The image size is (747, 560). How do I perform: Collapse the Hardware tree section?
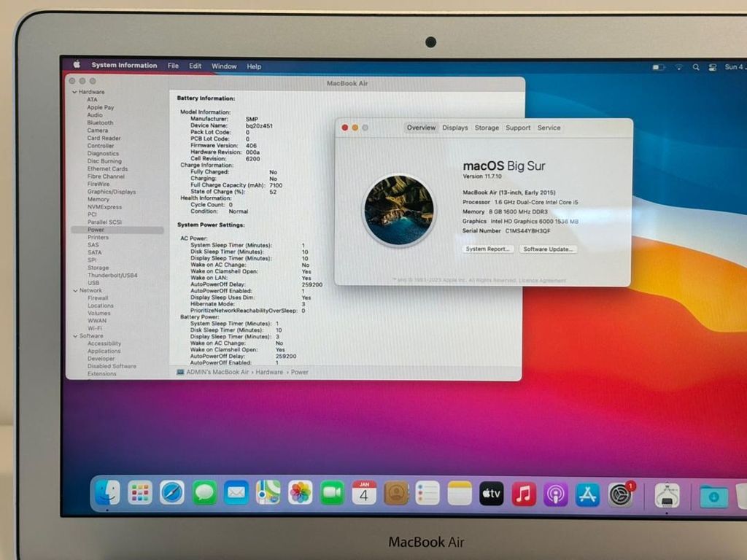click(74, 93)
